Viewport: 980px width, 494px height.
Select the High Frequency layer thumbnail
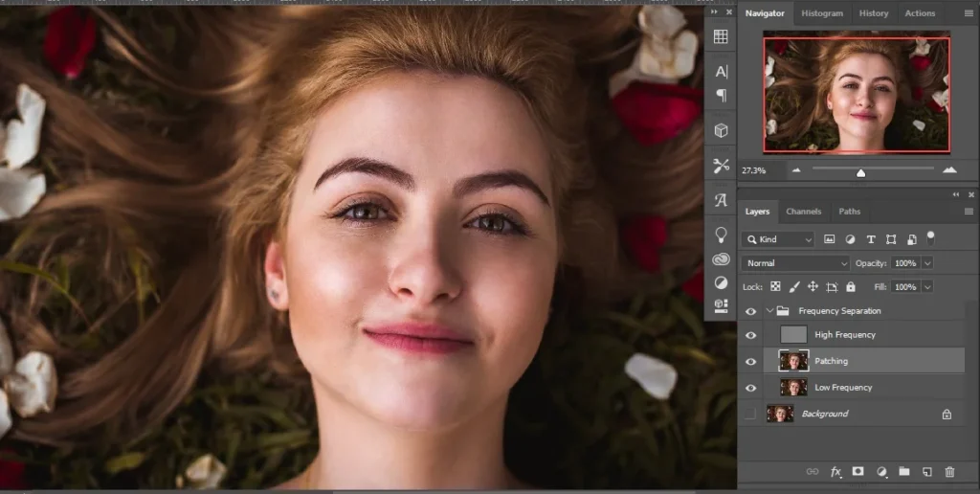793,335
